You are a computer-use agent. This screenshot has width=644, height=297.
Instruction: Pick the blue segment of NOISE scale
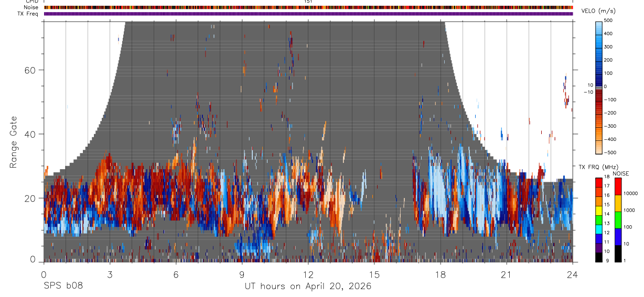coord(618,237)
